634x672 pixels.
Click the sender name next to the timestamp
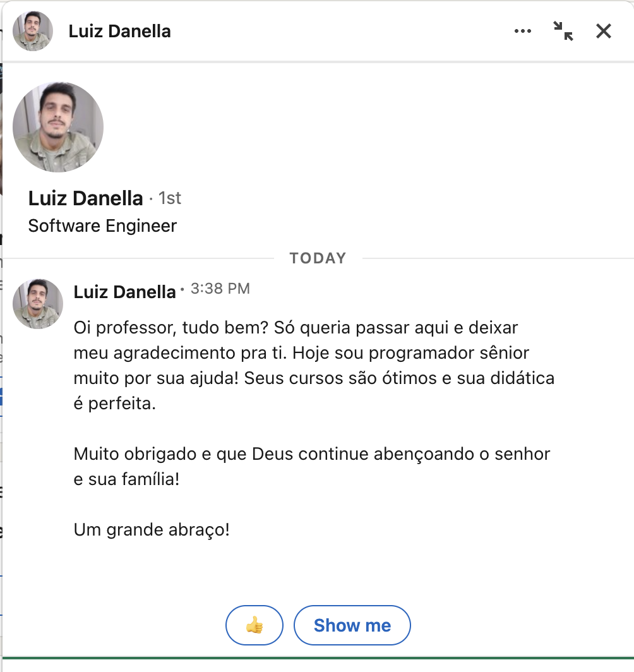pyautogui.click(x=124, y=291)
